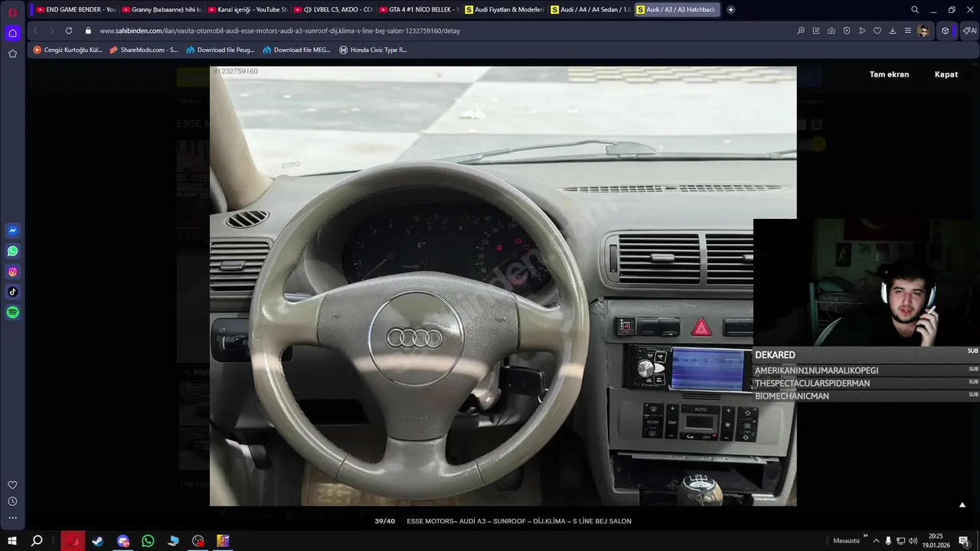Show hidden system tray icons
Screen dimensions: 980x551
[x=877, y=541]
